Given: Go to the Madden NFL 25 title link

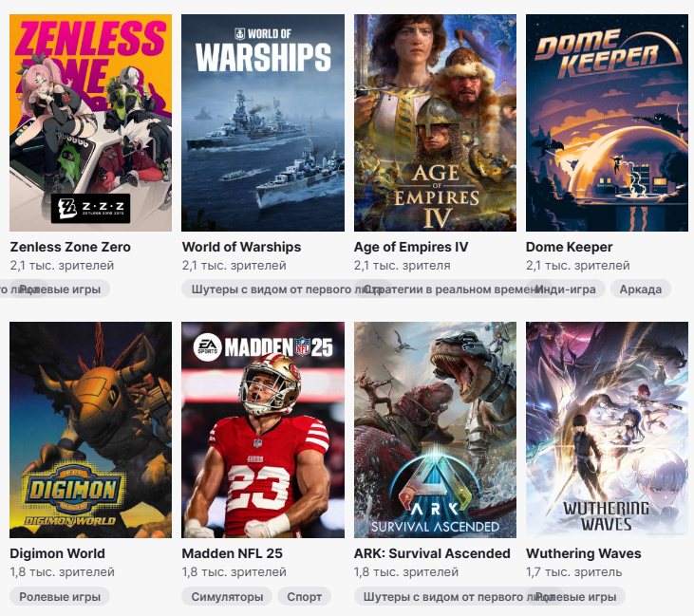Looking at the screenshot, I should 232,553.
